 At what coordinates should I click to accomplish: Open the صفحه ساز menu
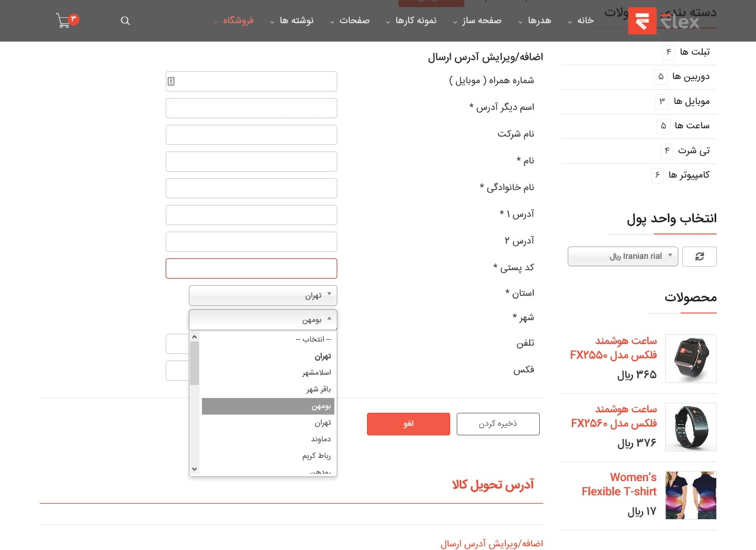(x=483, y=21)
